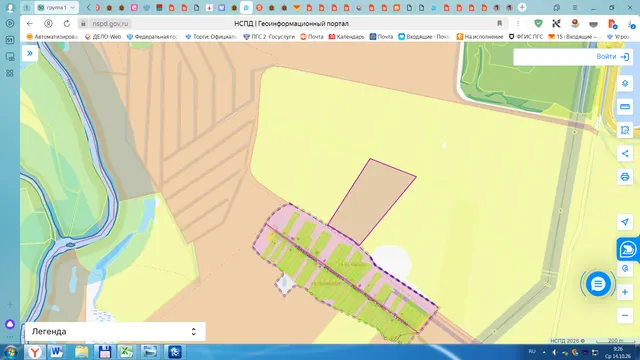Open browser hamburger menu

[x=575, y=7]
